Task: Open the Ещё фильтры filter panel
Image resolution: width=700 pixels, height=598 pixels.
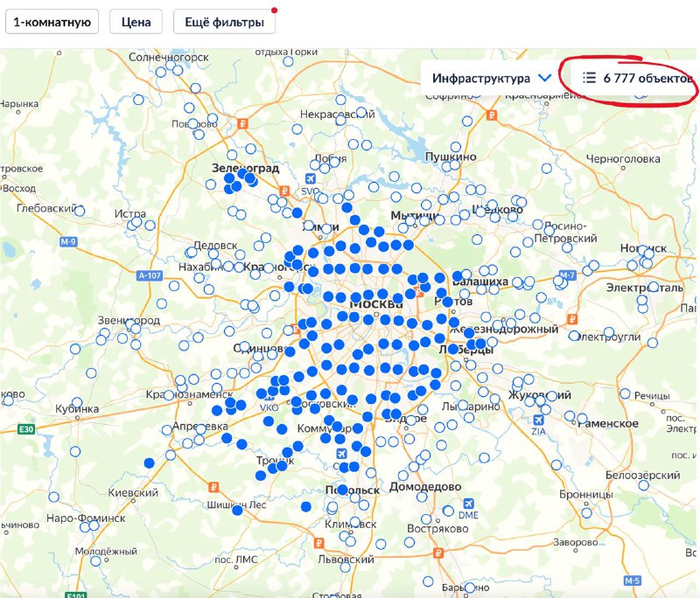Action: (x=224, y=22)
